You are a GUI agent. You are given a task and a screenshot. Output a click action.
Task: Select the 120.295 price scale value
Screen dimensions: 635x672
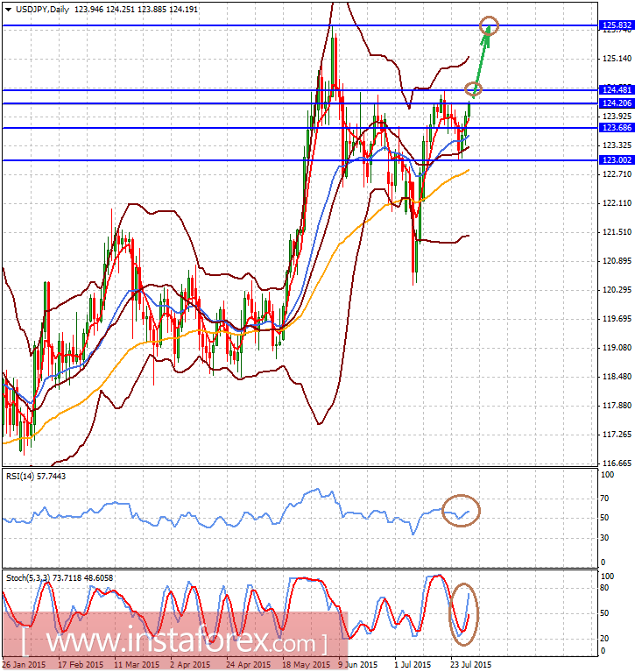pyautogui.click(x=617, y=290)
